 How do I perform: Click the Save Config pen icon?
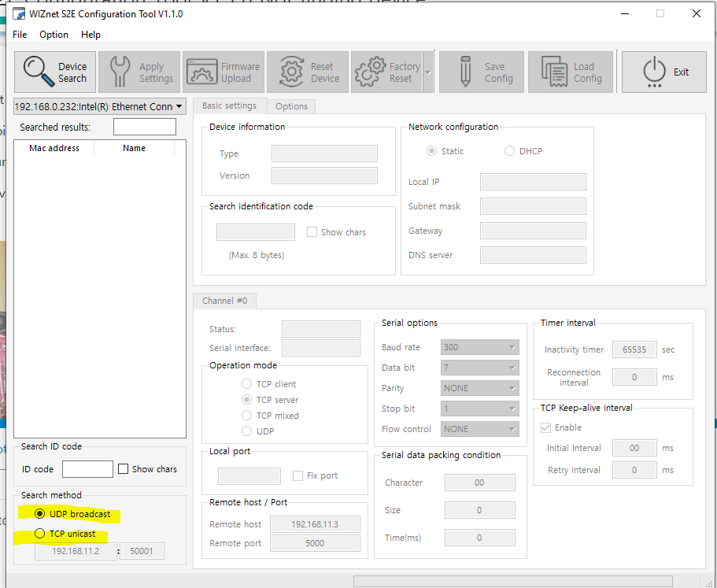[465, 72]
